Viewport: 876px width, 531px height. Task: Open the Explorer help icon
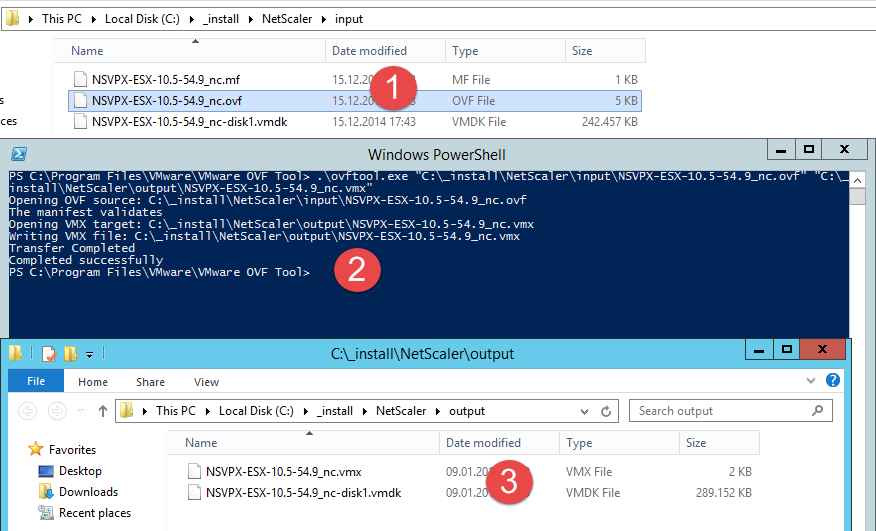pyautogui.click(x=832, y=380)
